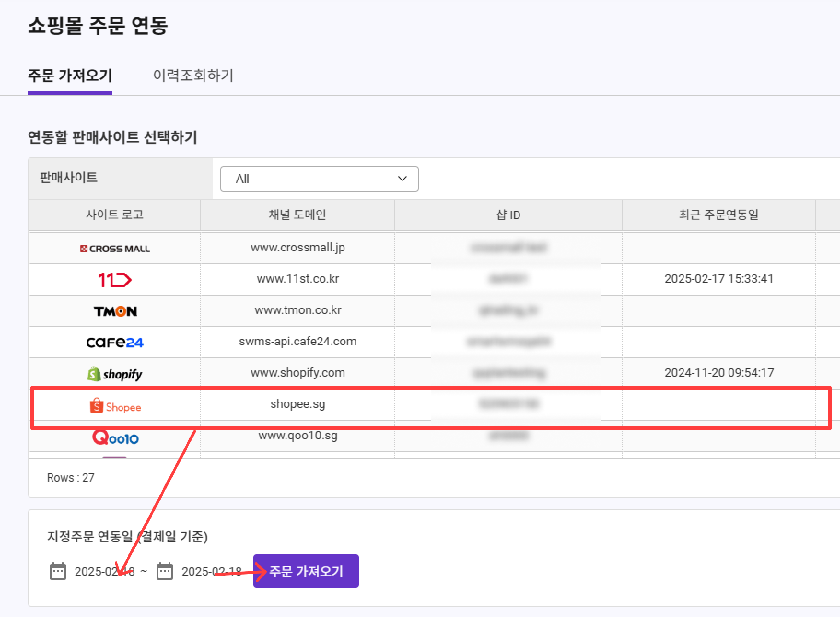
Task: Click the www.tmon.co.kr domain cell
Action: point(298,310)
